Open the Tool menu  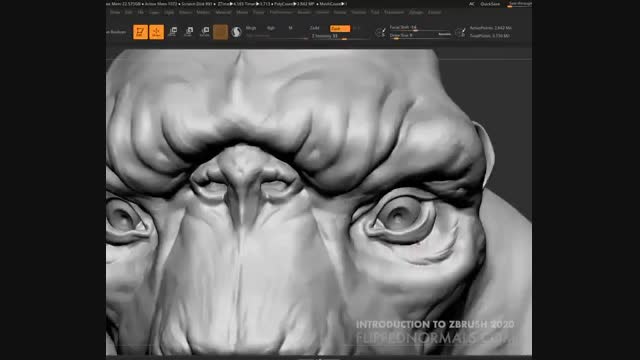click(x=375, y=13)
